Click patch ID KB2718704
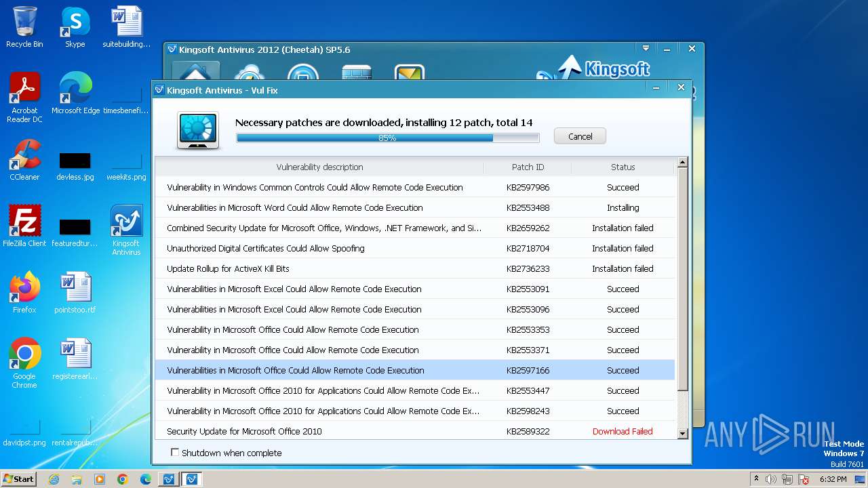The height and width of the screenshot is (488, 868). (528, 248)
